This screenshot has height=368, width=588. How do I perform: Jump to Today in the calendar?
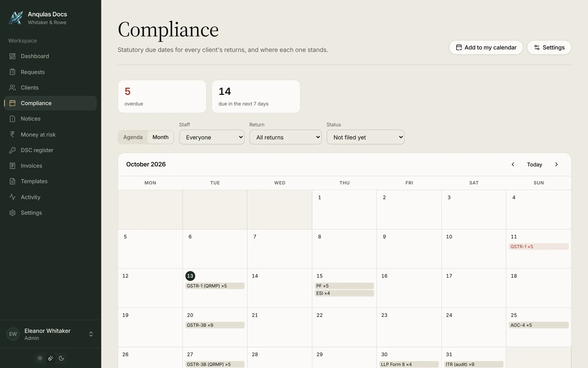[534, 164]
